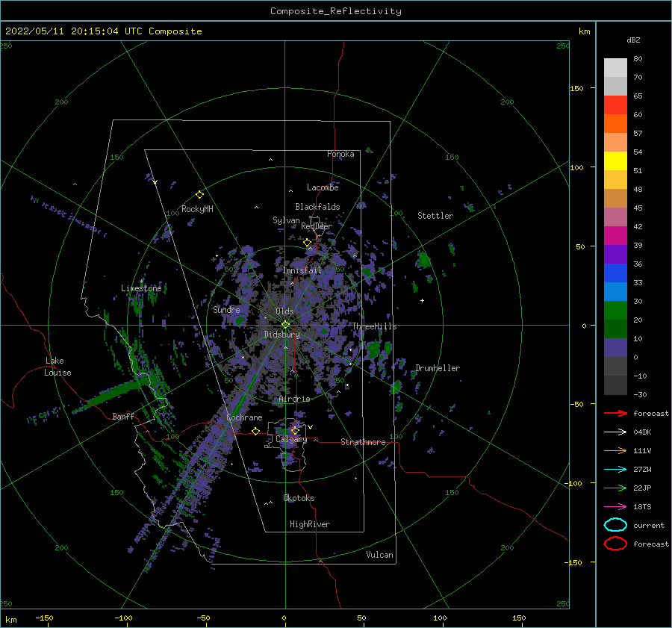The height and width of the screenshot is (628, 672).
Task: Click the Limestone label
Action: [141, 288]
